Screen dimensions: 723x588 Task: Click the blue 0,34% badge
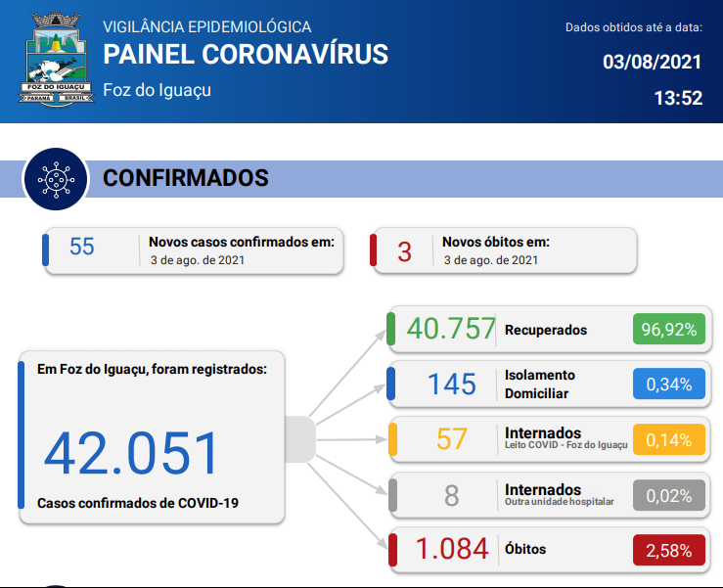pos(669,384)
